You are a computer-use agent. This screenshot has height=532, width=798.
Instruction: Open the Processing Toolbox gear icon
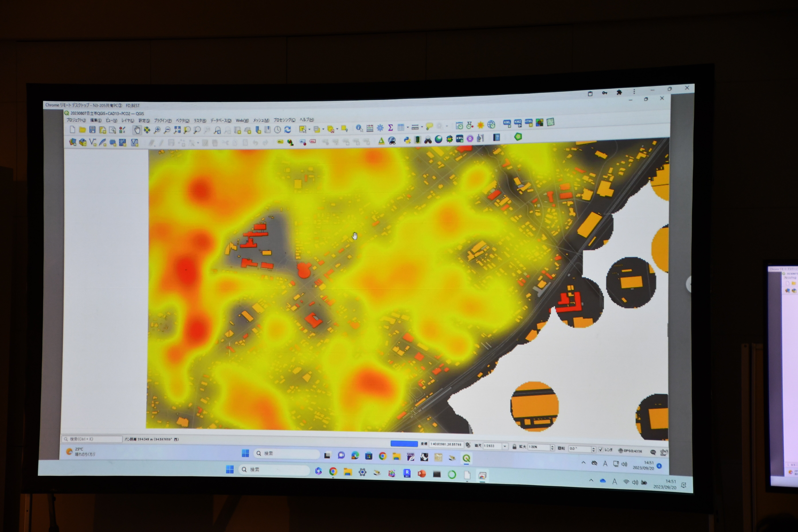coord(380,128)
